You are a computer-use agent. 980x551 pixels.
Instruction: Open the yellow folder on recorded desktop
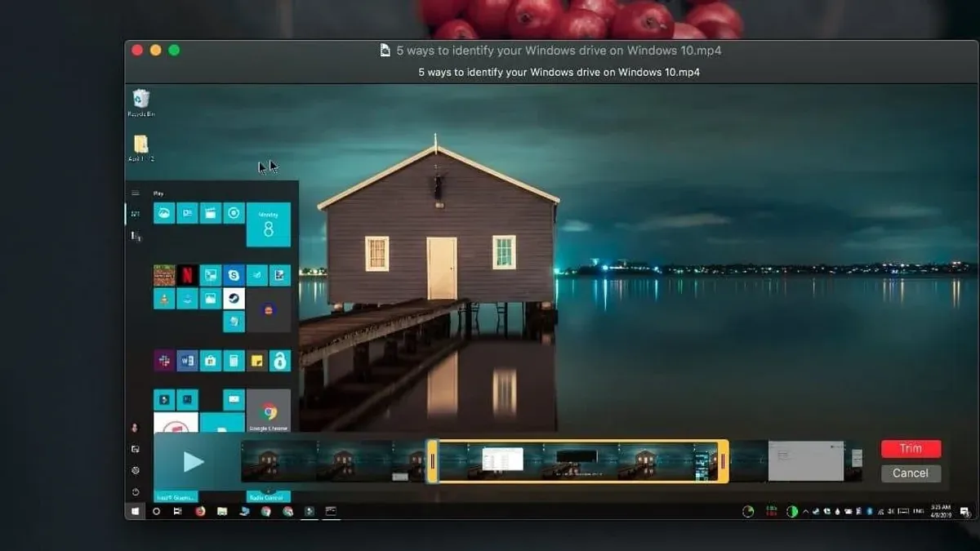tap(141, 148)
